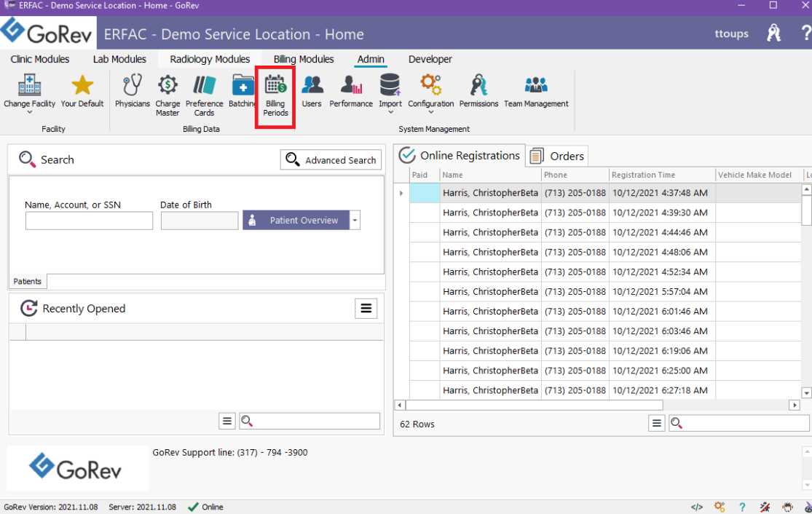The image size is (812, 514).
Task: Open the Physicians stethoscope icon
Action: point(132,84)
